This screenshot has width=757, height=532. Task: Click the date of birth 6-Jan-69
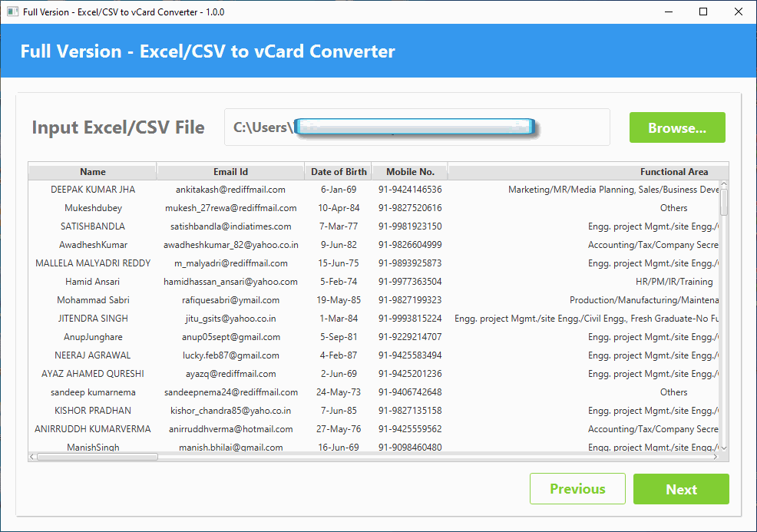tap(339, 190)
